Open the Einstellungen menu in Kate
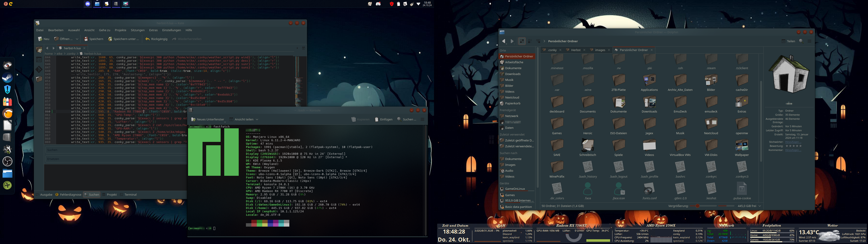868x244 pixels. point(172,30)
